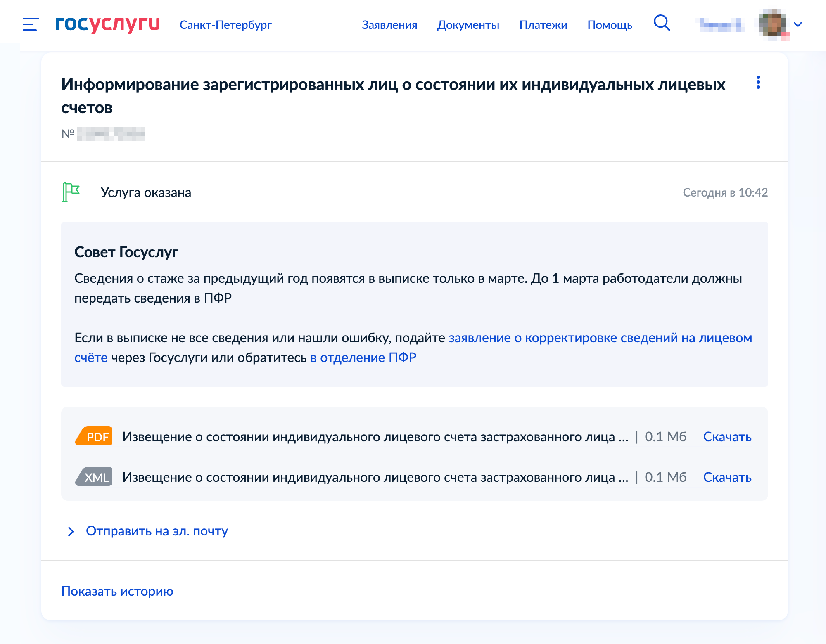Click the green flag status icon
826x644 pixels.
71,192
